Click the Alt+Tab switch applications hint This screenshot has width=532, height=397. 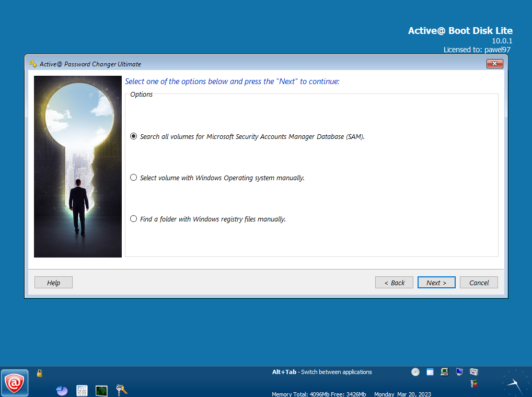tap(322, 372)
